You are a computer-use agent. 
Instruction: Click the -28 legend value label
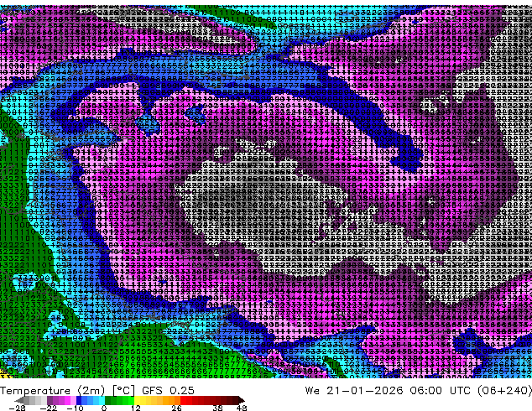(18, 408)
